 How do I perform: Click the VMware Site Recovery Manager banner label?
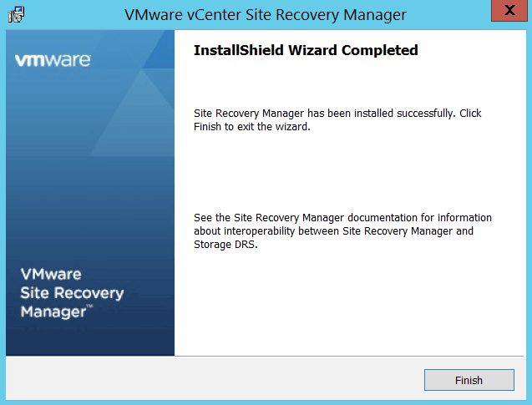point(72,292)
